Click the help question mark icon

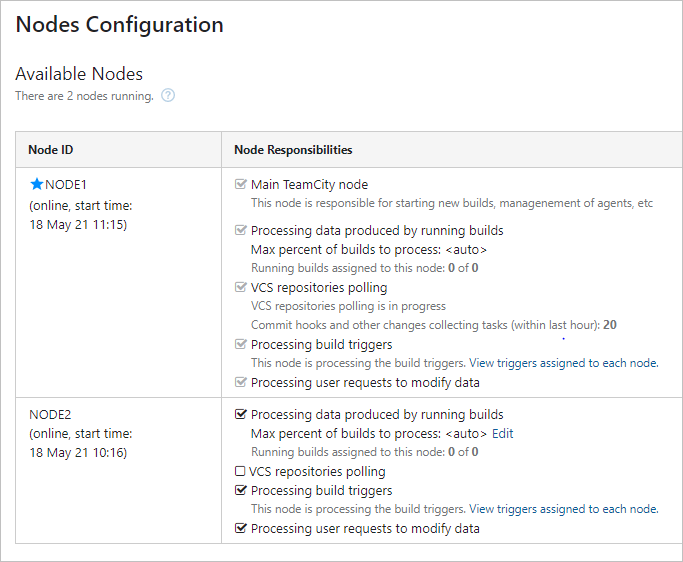[168, 96]
